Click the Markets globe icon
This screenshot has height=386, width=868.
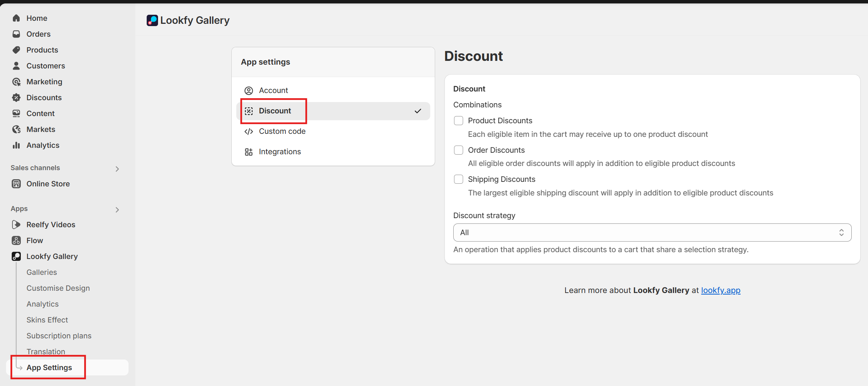click(x=16, y=129)
